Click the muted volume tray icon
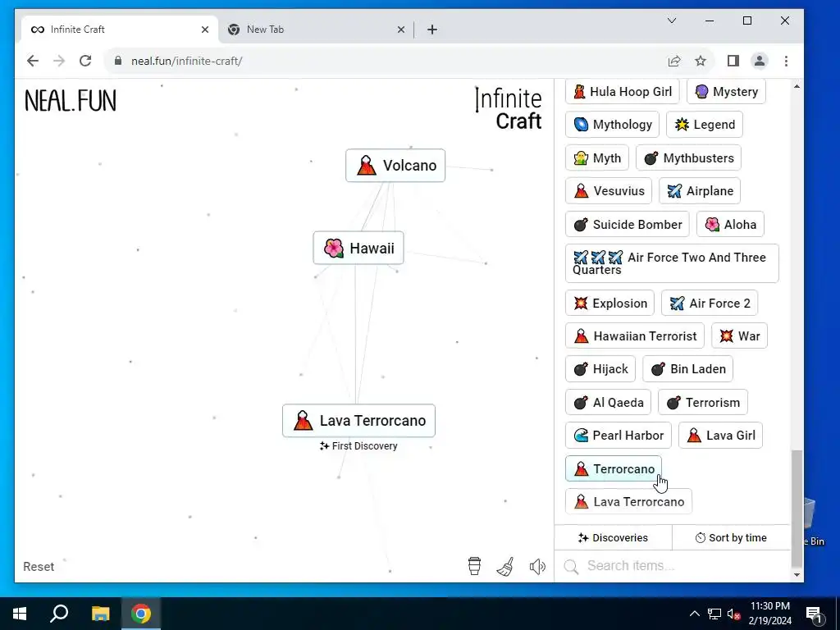The image size is (840, 630). click(734, 614)
